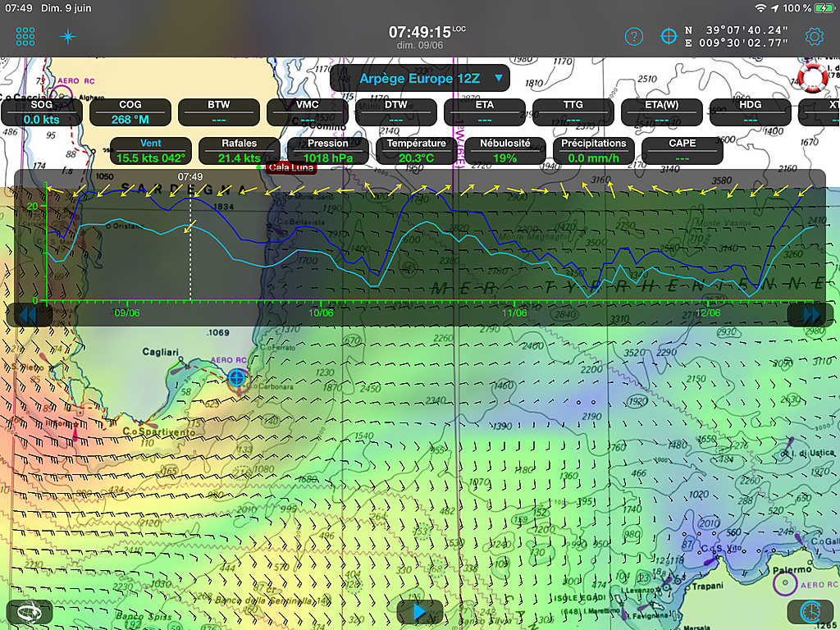This screenshot has height=630, width=840.
Task: Select the TTG data box
Action: click(x=573, y=112)
